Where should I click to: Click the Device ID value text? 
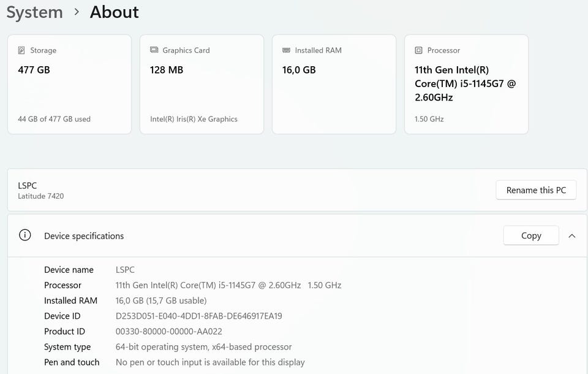(x=198, y=316)
